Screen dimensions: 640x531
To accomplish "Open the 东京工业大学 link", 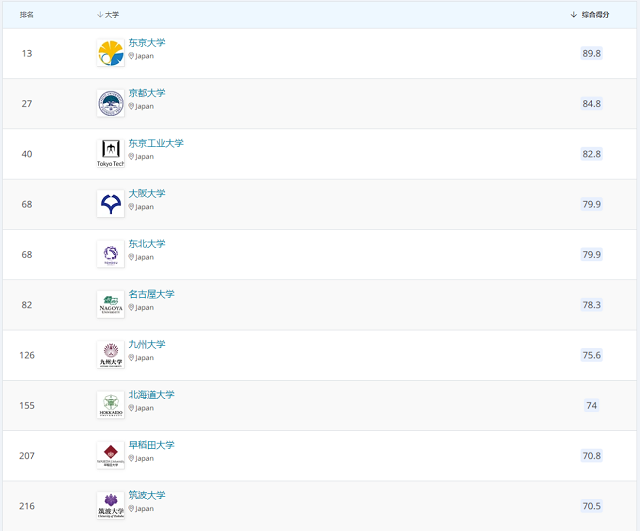I will point(156,143).
